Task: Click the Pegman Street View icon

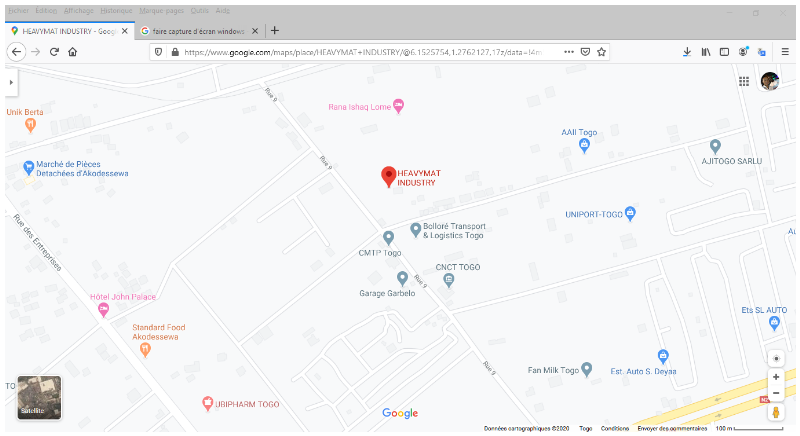Action: coord(776,412)
